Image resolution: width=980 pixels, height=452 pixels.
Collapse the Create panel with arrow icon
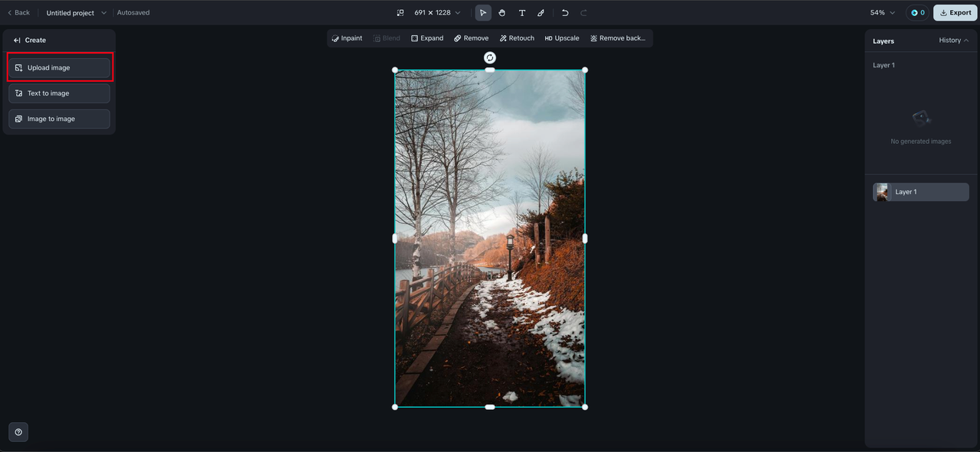(17, 41)
